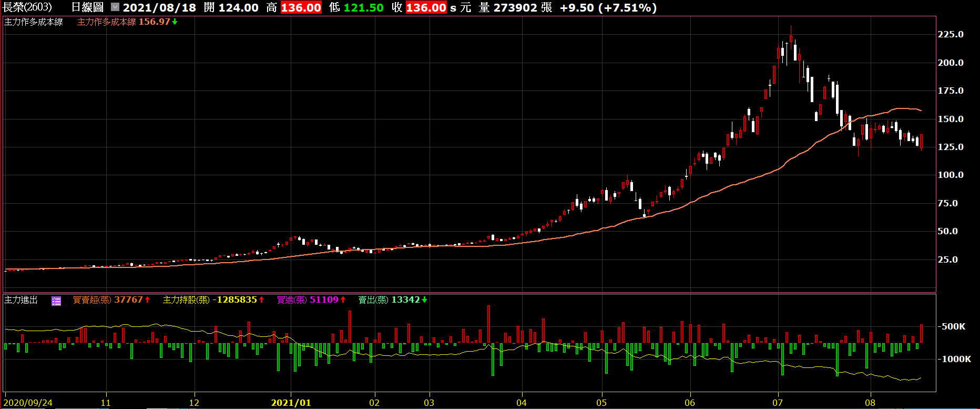Click the 賣出 value 13342

coord(406,300)
